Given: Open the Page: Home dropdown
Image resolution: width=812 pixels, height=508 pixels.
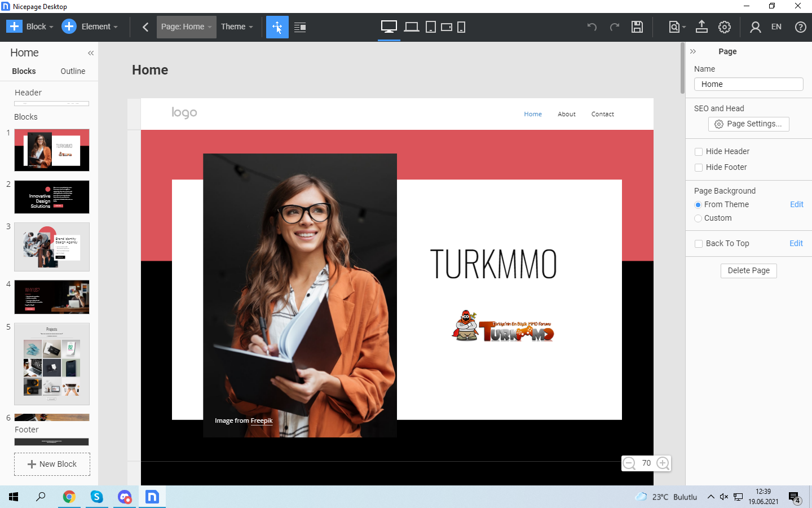Looking at the screenshot, I should click(187, 27).
